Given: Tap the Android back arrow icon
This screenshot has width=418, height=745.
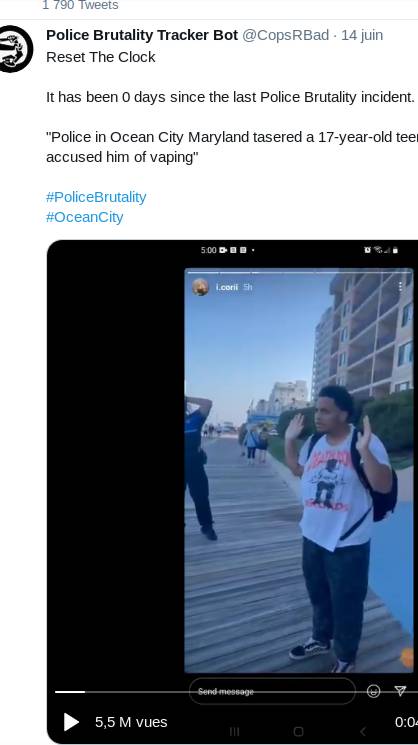Looking at the screenshot, I should [x=362, y=731].
